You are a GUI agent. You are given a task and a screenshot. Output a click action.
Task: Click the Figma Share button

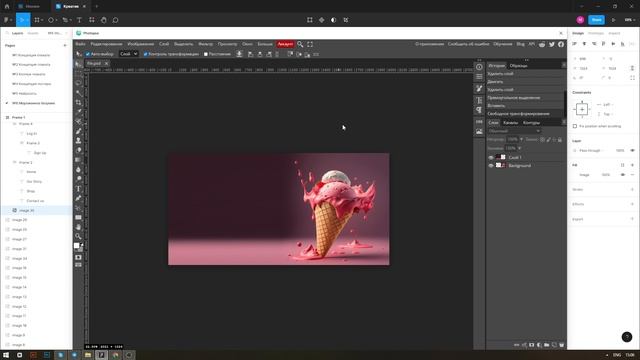tap(596, 20)
